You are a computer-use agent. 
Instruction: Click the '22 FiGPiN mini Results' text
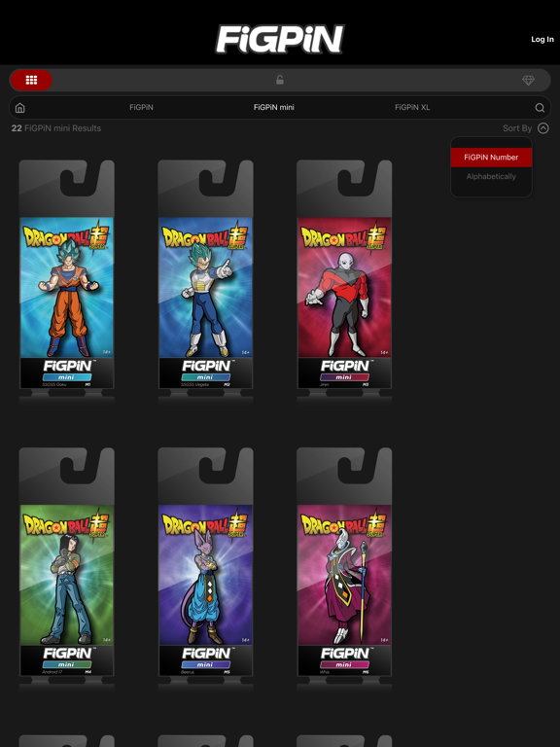tap(56, 128)
